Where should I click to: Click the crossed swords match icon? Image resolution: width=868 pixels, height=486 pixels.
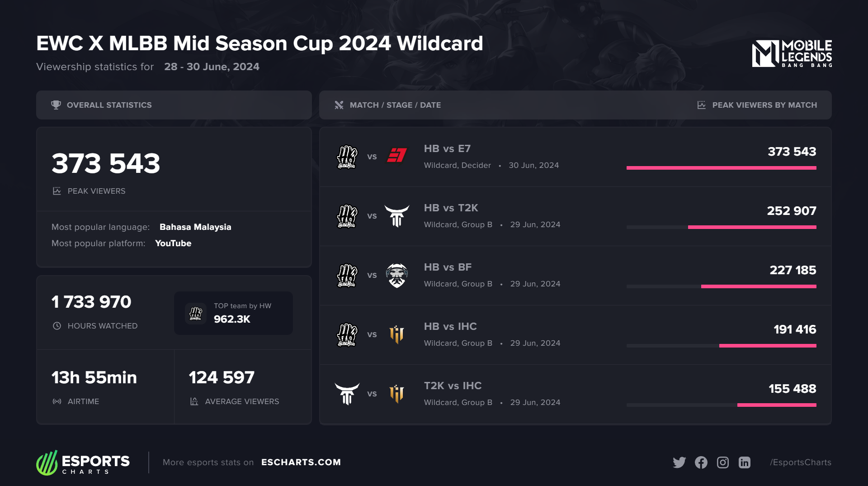pyautogui.click(x=339, y=105)
